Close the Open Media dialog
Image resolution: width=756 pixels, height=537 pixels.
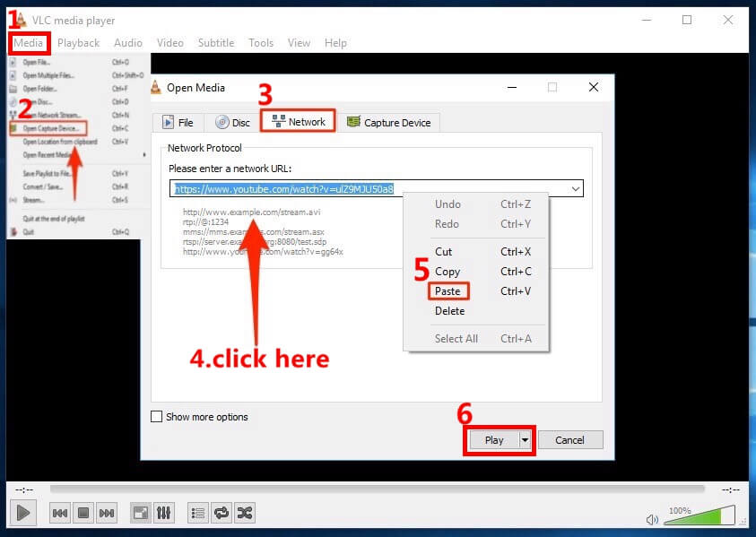tap(594, 87)
